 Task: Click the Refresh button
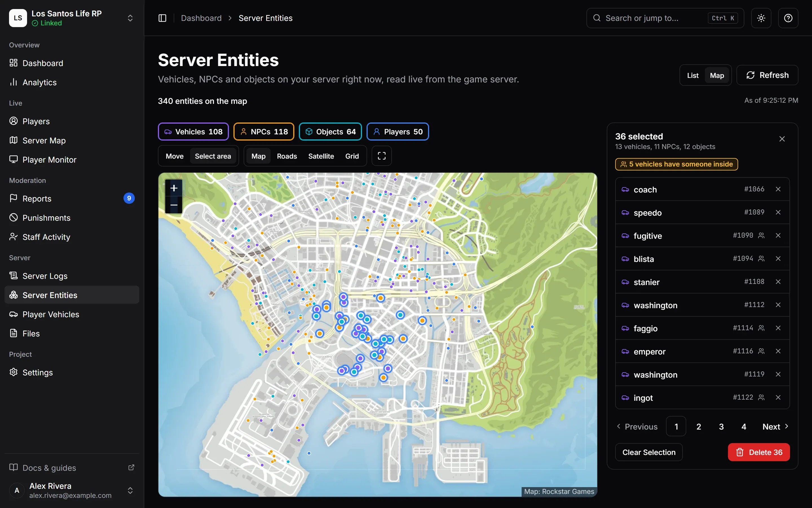[x=767, y=75]
